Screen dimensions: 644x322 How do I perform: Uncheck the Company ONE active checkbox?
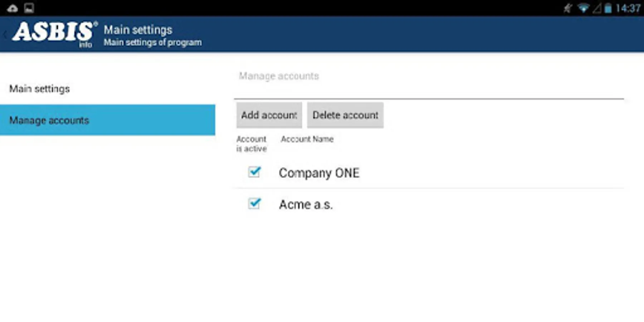click(x=254, y=172)
